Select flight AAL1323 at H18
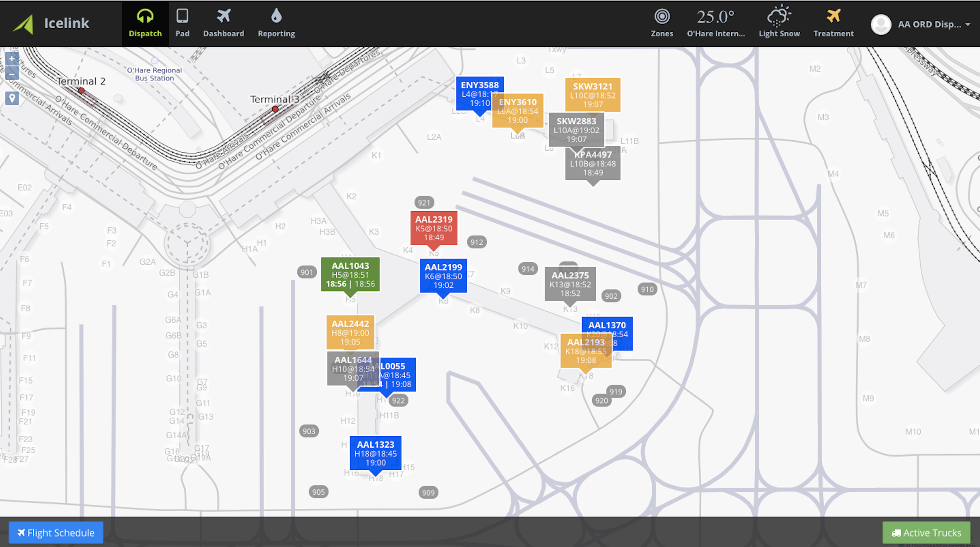Viewport: 980px width, 547px height. pos(376,453)
